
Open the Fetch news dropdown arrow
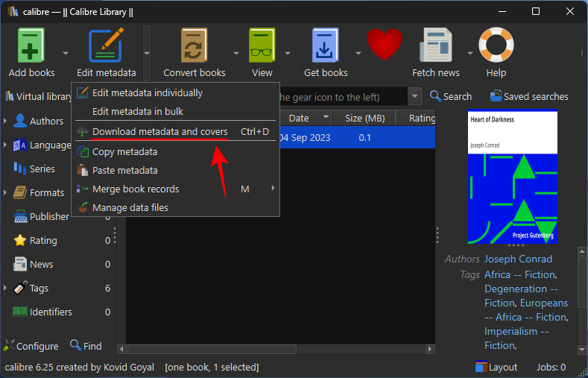(470, 53)
